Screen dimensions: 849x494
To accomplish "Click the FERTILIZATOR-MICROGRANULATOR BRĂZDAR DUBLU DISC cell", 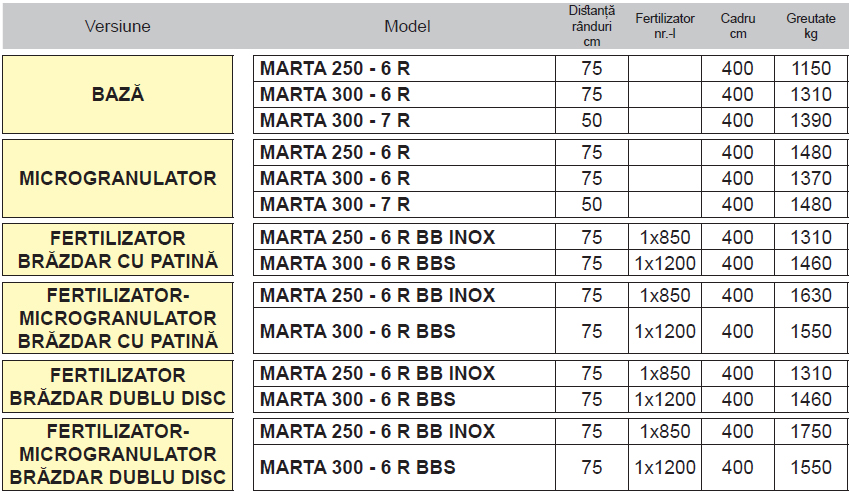I will coord(118,454).
